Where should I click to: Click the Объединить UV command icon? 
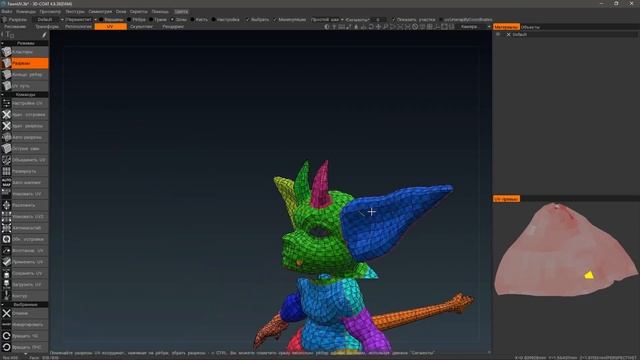click(6, 160)
